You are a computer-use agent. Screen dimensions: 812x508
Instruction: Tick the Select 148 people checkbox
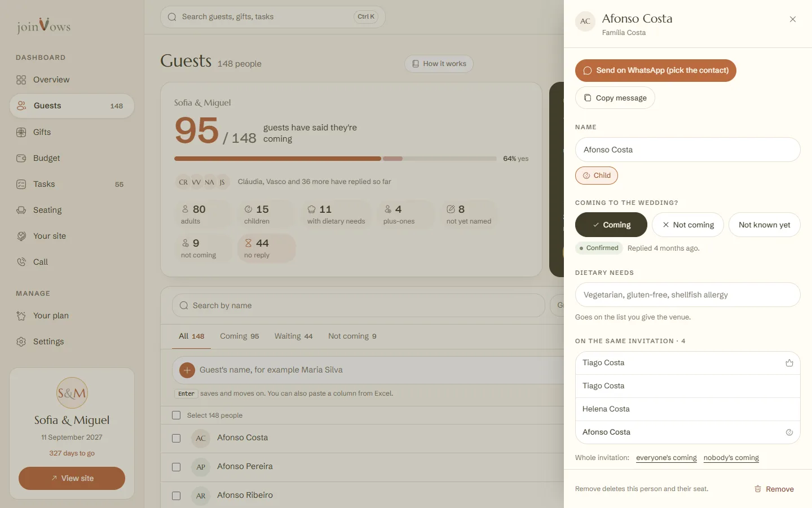(x=176, y=415)
